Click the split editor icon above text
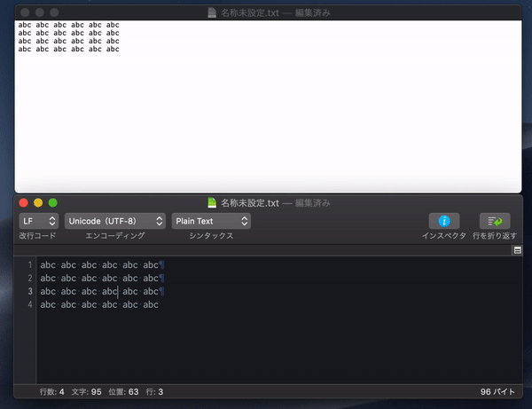532x409 pixels. 517,250
